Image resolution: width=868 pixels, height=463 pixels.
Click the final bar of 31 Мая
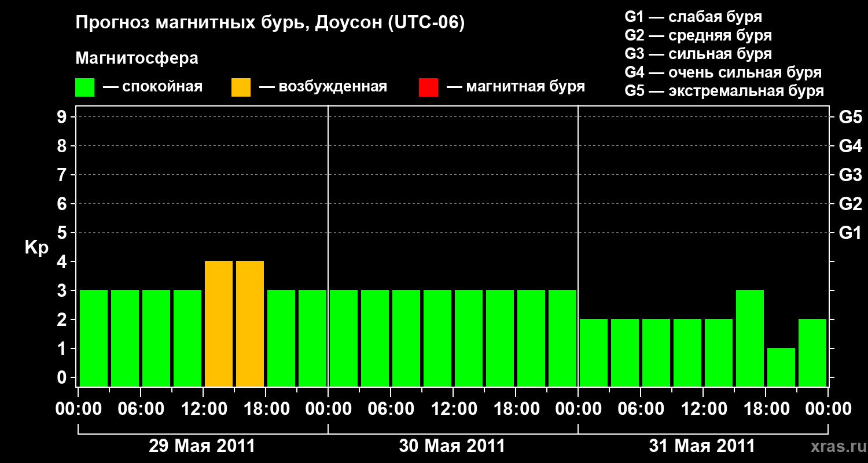(x=812, y=352)
